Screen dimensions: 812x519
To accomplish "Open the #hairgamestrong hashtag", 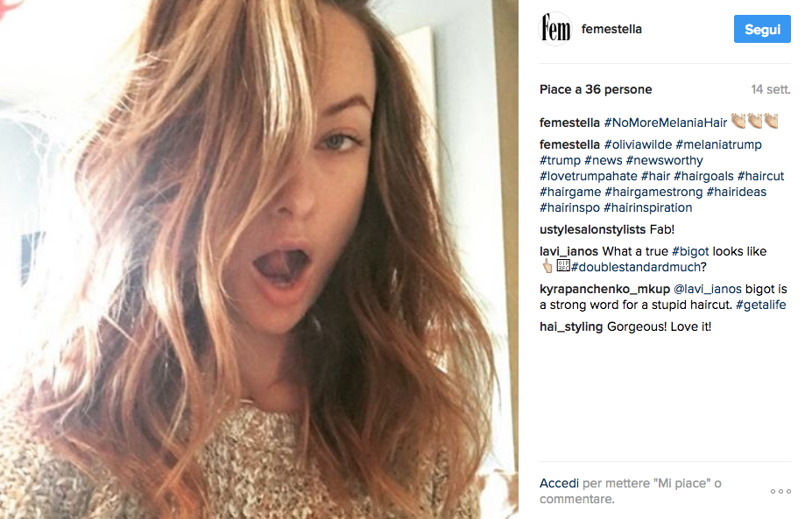I will [653, 192].
